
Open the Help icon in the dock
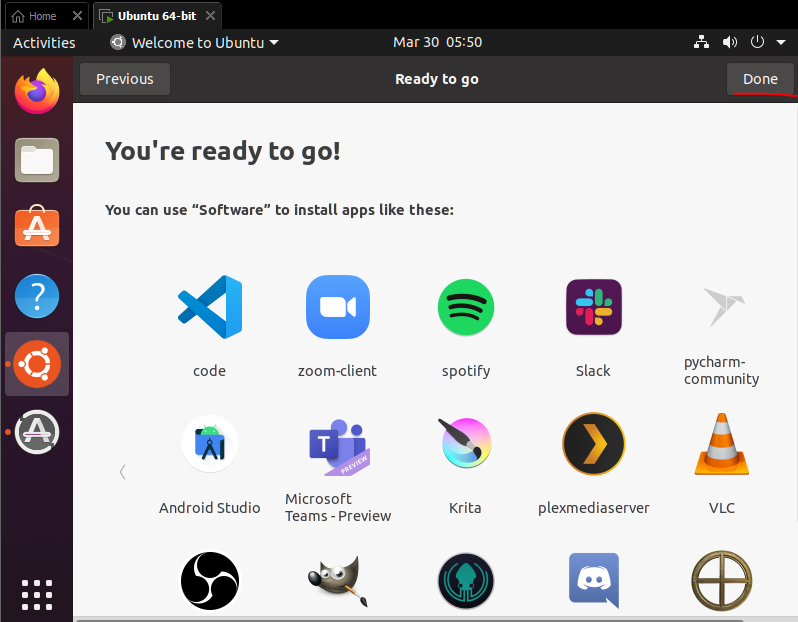(37, 296)
